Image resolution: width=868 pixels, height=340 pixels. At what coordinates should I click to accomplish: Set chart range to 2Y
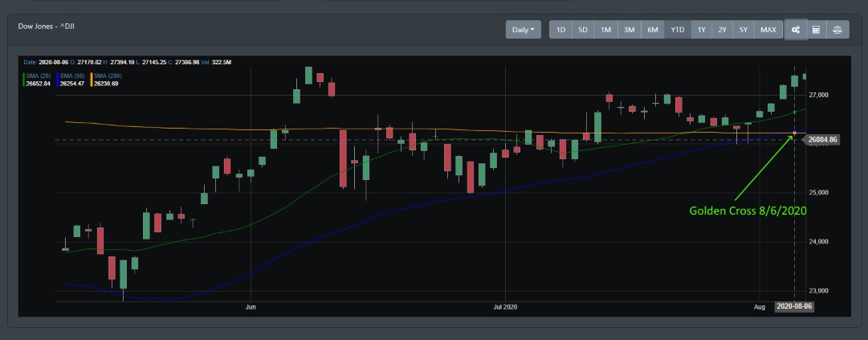(723, 30)
